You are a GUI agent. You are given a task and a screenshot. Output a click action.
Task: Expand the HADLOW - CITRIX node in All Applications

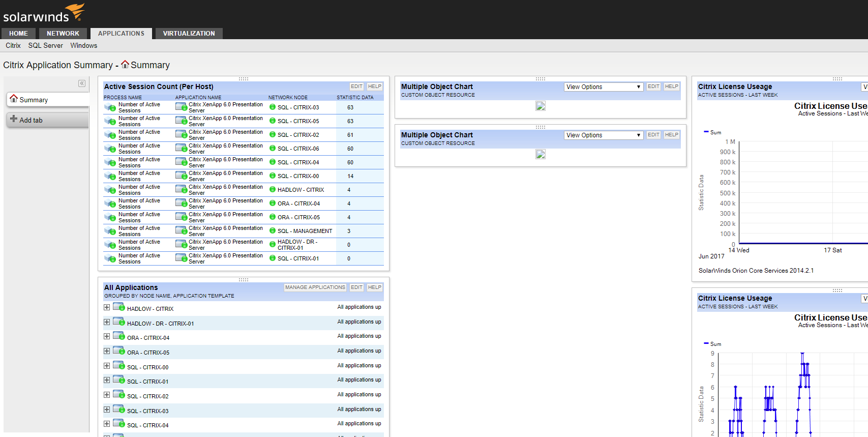tap(107, 307)
